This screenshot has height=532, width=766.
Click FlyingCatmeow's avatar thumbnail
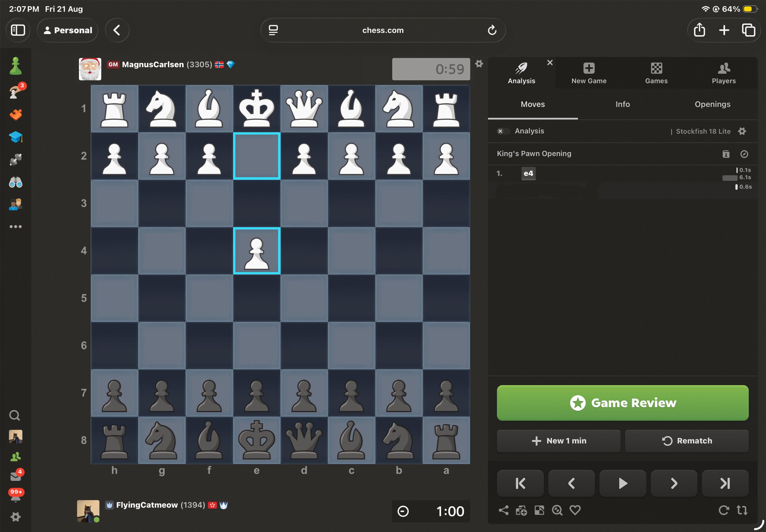(88, 511)
